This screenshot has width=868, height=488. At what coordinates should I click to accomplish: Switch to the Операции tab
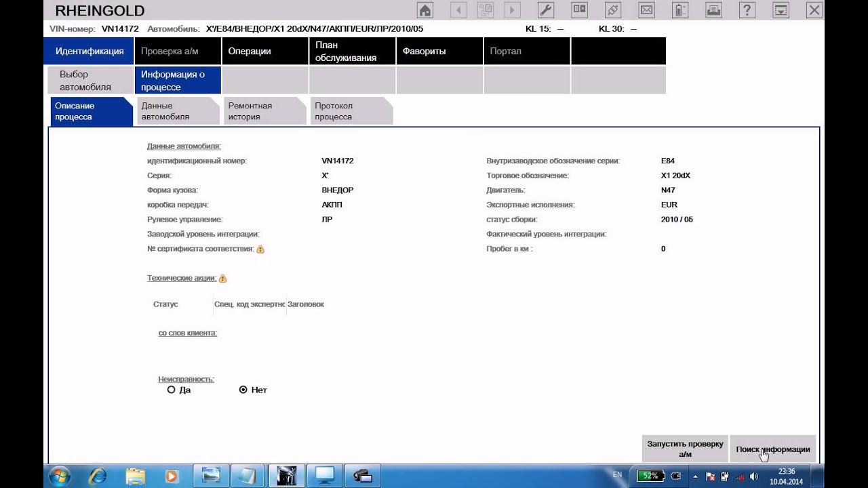pyautogui.click(x=264, y=51)
